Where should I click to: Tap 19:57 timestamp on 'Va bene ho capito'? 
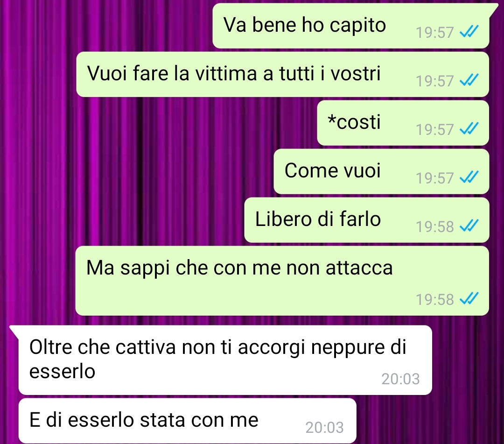tap(434, 33)
